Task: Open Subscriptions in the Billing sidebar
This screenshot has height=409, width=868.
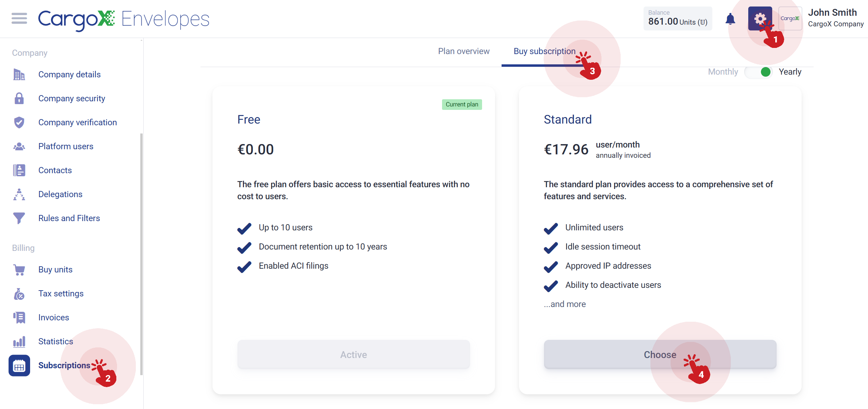Action: [x=64, y=365]
